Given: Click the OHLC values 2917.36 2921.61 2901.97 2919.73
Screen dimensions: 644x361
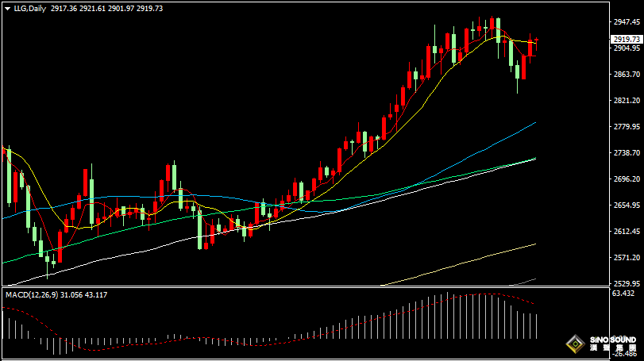Looking at the screenshot, I should (106, 9).
